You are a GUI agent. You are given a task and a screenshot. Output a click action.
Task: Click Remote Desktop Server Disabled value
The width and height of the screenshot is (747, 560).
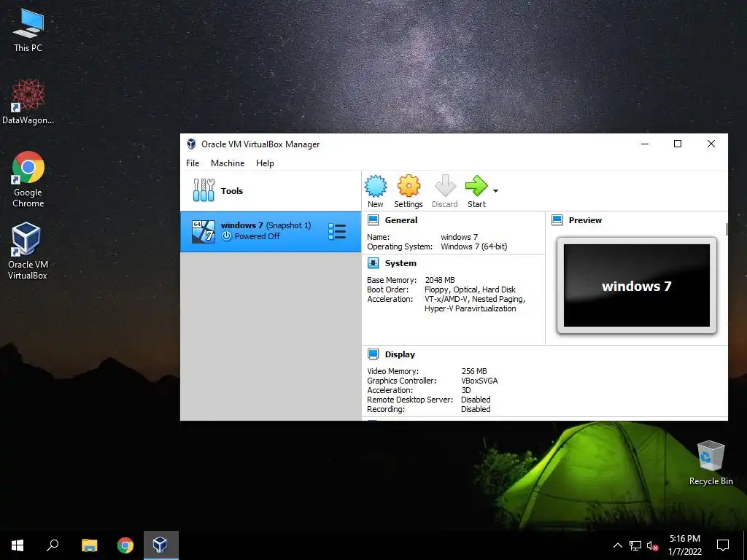click(476, 400)
